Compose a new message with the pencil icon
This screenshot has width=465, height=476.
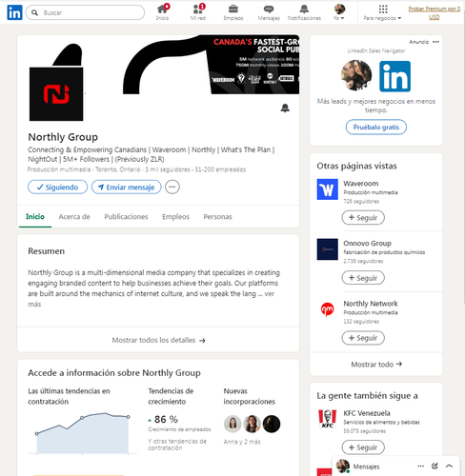435,466
